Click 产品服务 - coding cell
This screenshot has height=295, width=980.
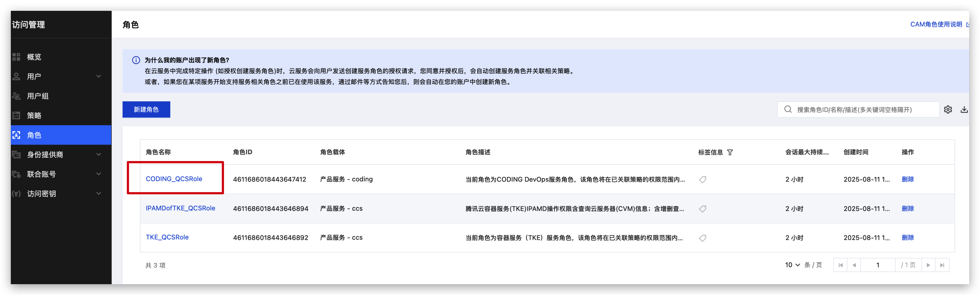click(x=346, y=179)
